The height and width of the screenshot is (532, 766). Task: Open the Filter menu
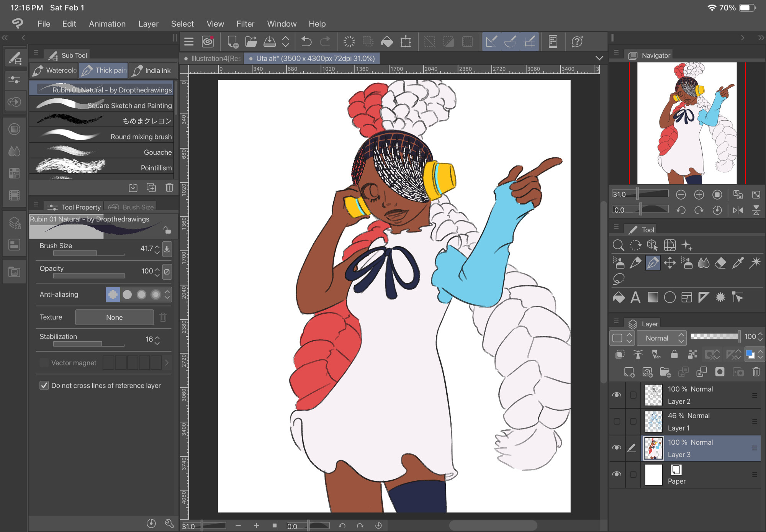(x=245, y=24)
